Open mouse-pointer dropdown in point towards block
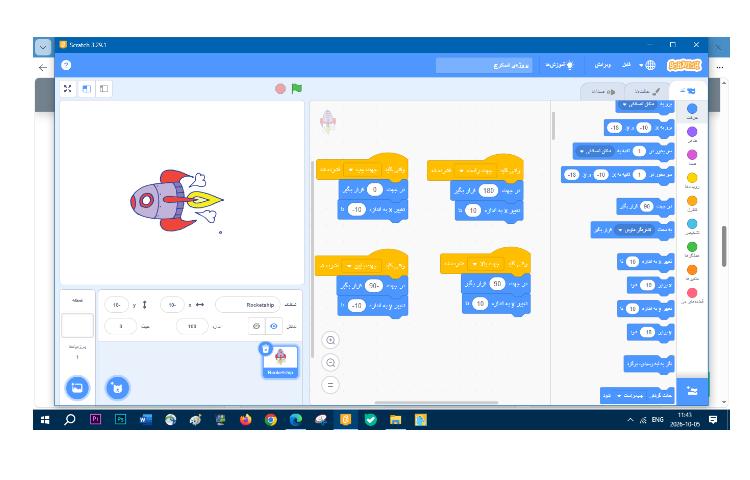 point(635,230)
